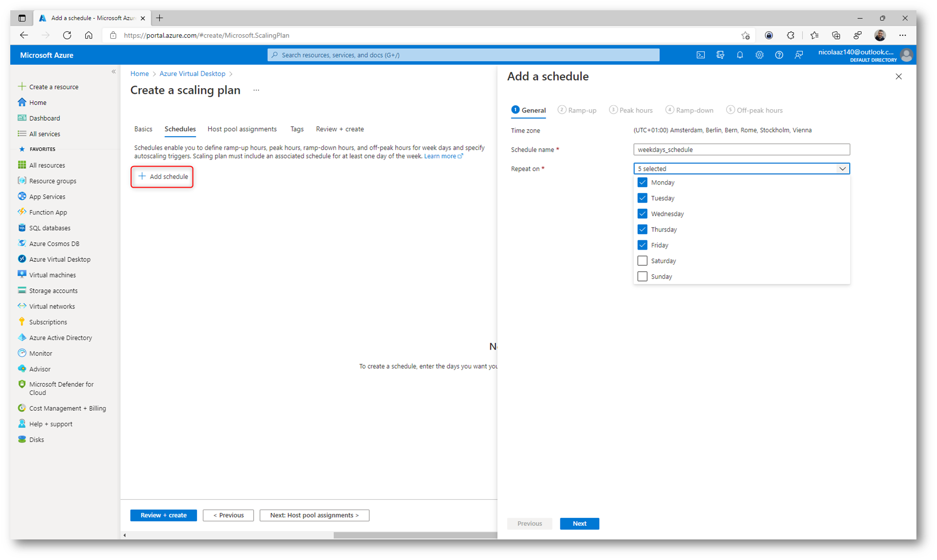937x560 pixels.
Task: Click the Monitor sidebar icon
Action: point(22,353)
